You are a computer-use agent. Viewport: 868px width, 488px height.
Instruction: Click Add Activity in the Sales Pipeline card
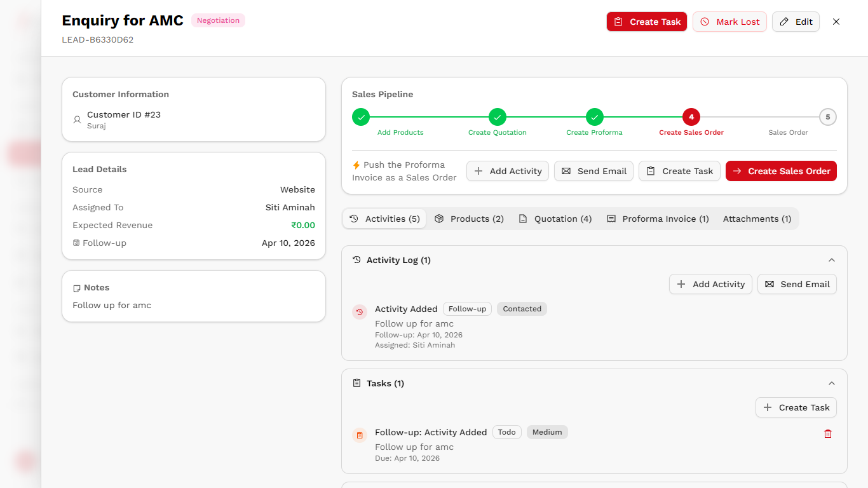tap(507, 171)
